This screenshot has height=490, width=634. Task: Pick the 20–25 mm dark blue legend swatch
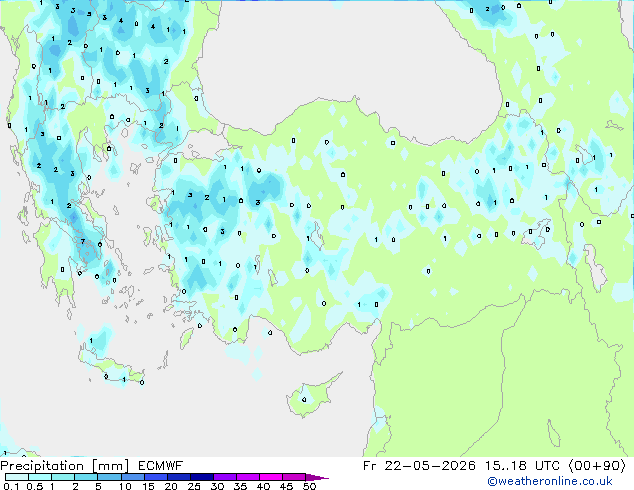click(179, 477)
